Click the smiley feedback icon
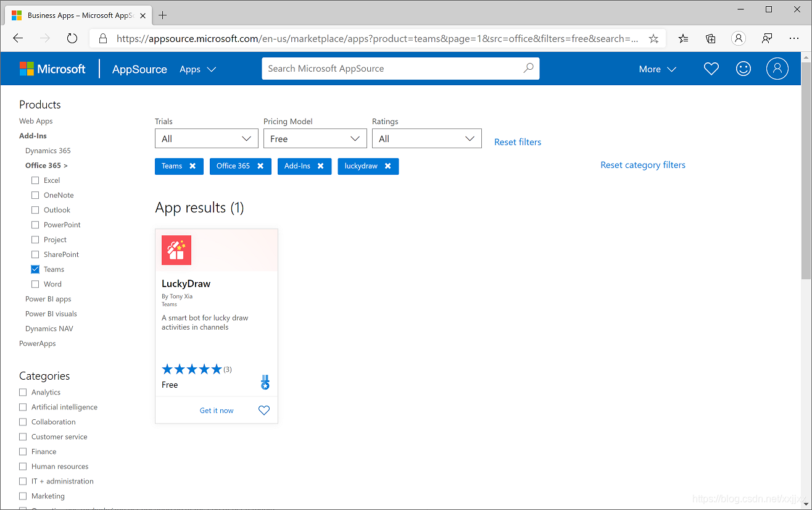Image resolution: width=812 pixels, height=510 pixels. [744, 69]
